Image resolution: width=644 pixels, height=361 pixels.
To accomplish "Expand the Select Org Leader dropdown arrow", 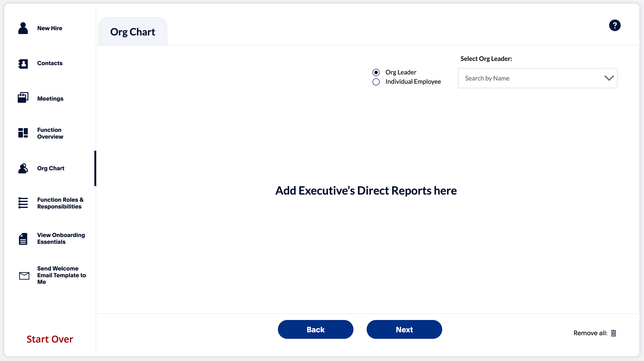I will [x=609, y=78].
